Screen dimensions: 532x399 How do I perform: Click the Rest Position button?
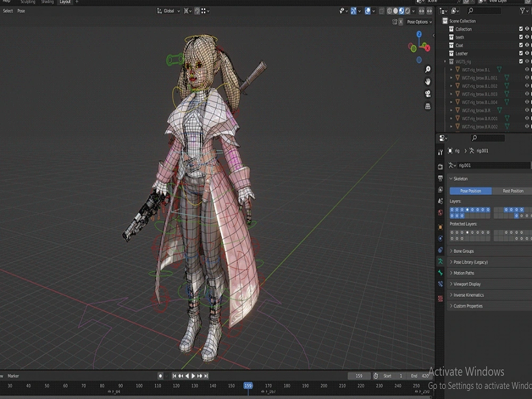[x=512, y=190]
